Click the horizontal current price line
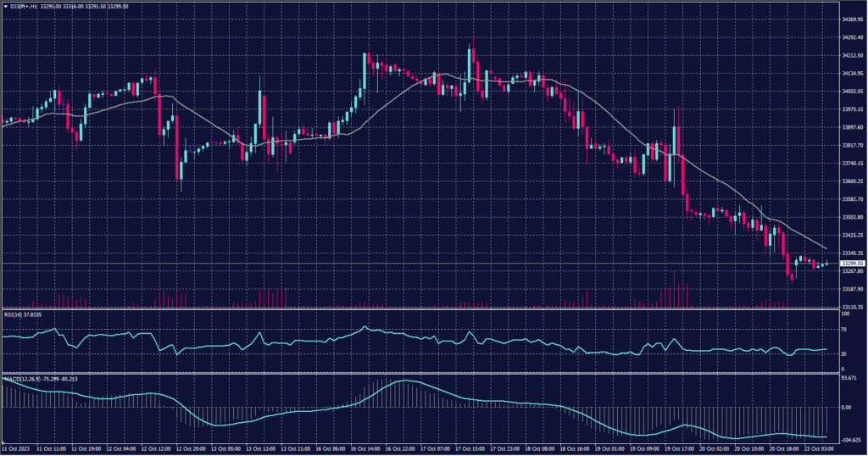 click(x=424, y=264)
